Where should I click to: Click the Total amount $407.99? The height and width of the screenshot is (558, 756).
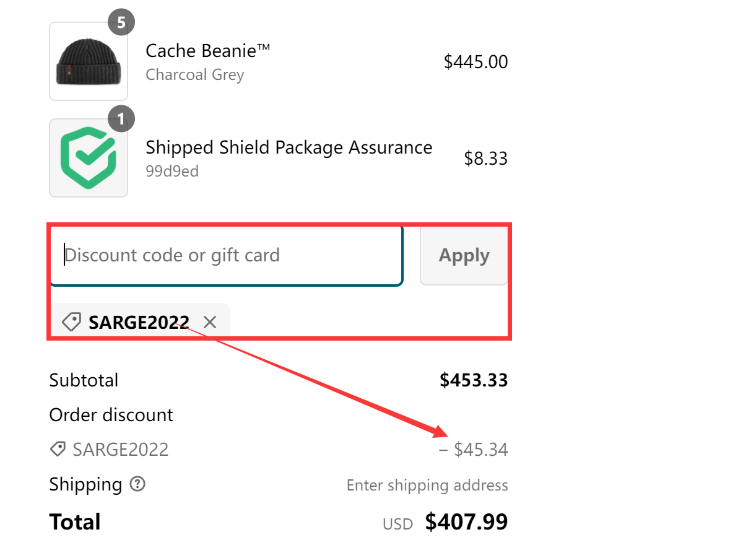(x=466, y=522)
